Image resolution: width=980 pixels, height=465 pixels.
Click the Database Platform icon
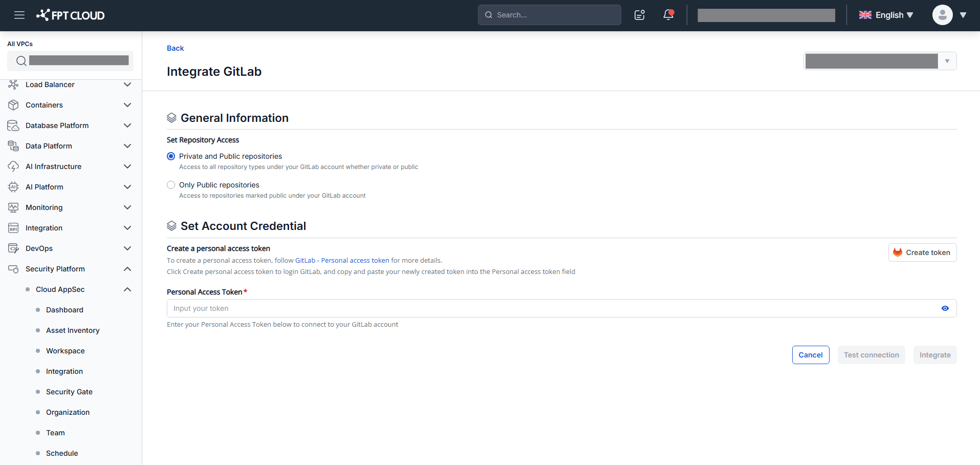[13, 125]
